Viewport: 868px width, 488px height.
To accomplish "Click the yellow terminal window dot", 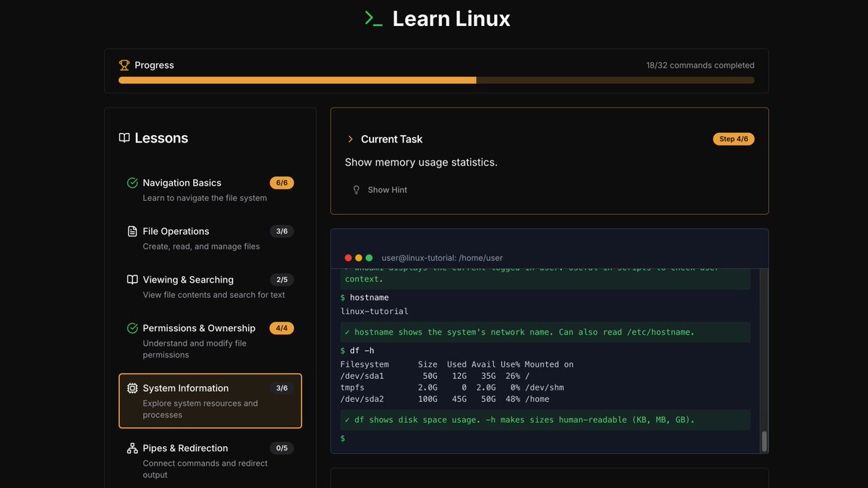I will point(359,258).
